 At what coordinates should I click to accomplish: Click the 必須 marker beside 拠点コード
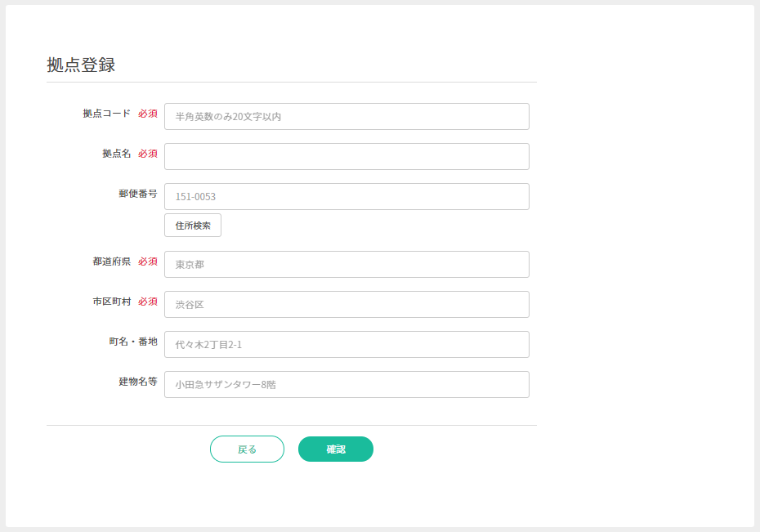(x=148, y=114)
